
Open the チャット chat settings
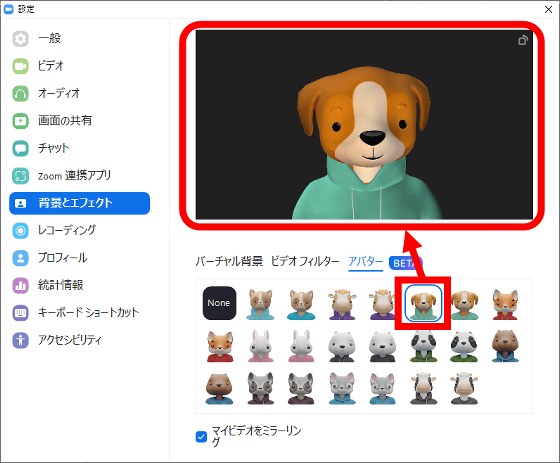pyautogui.click(x=79, y=148)
